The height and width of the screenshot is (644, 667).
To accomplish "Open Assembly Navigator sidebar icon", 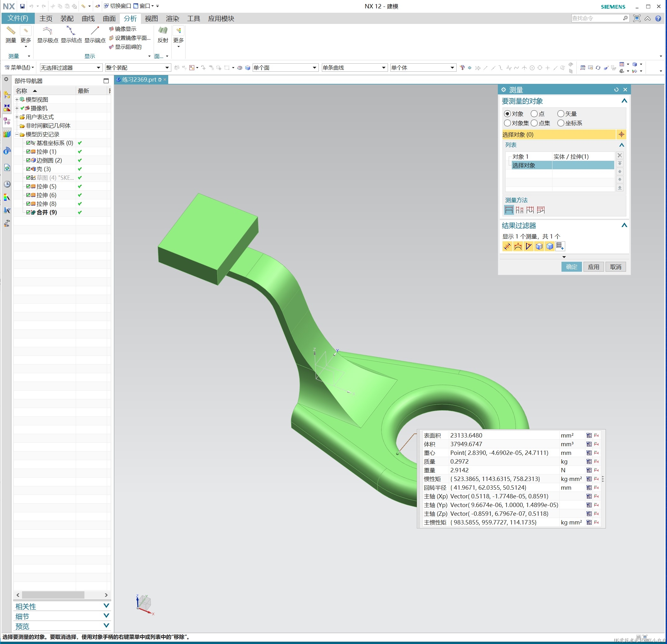I will pos(7,95).
